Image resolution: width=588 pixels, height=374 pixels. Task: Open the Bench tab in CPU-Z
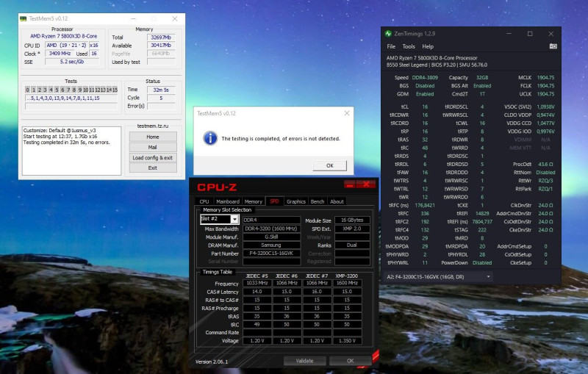click(318, 201)
